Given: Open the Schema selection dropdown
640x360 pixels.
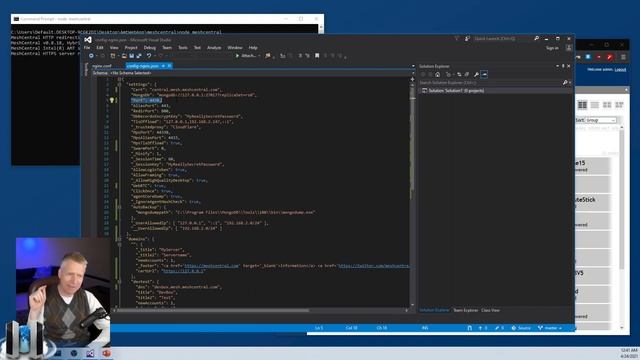Looking at the screenshot, I should [253, 73].
